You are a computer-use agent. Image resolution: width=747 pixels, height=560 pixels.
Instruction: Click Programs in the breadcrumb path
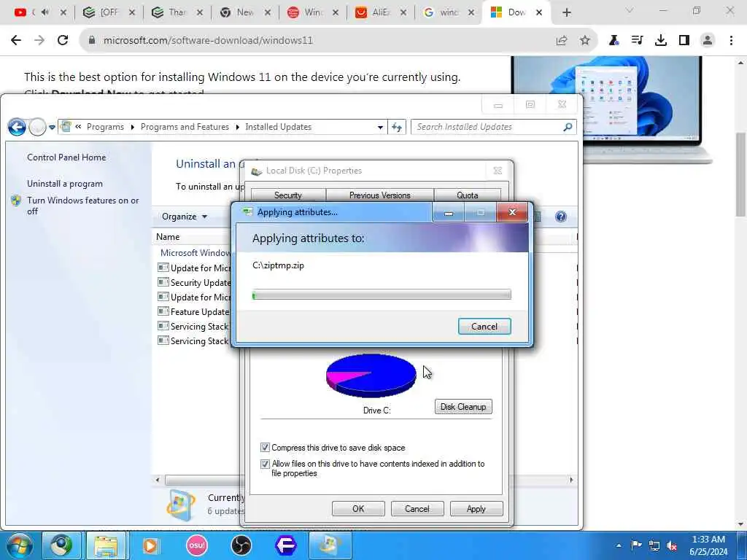click(105, 127)
